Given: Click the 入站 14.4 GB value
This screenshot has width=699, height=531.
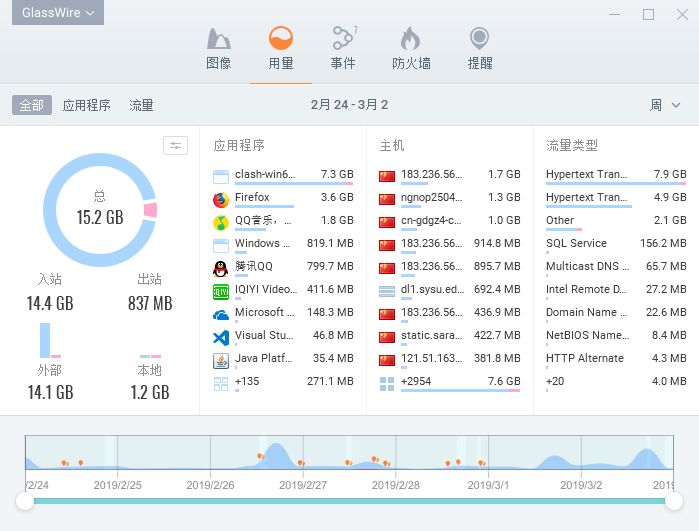Looking at the screenshot, I should (50, 303).
